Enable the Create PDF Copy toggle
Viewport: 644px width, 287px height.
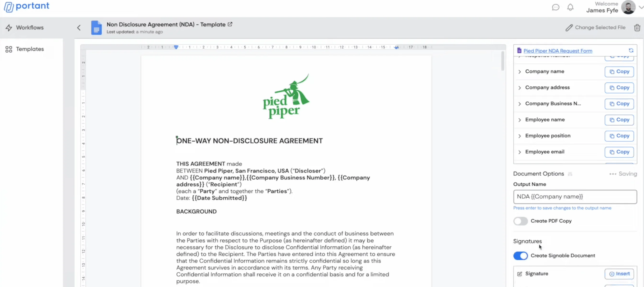click(x=521, y=221)
